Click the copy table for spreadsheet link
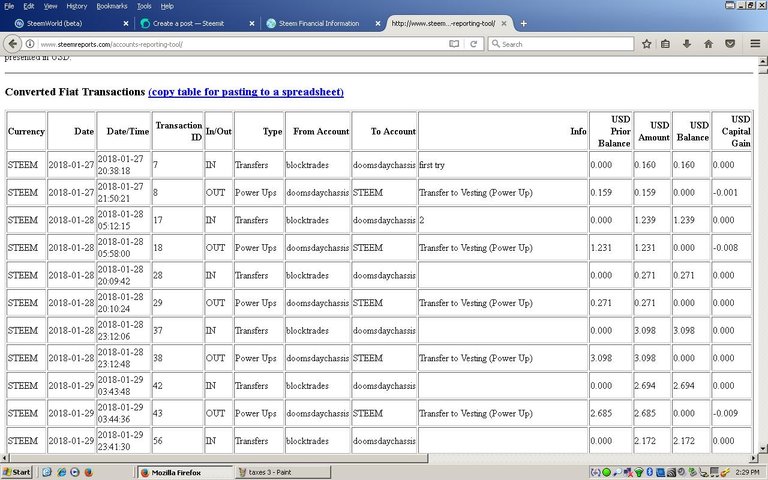The width and height of the screenshot is (768, 480). click(246, 92)
